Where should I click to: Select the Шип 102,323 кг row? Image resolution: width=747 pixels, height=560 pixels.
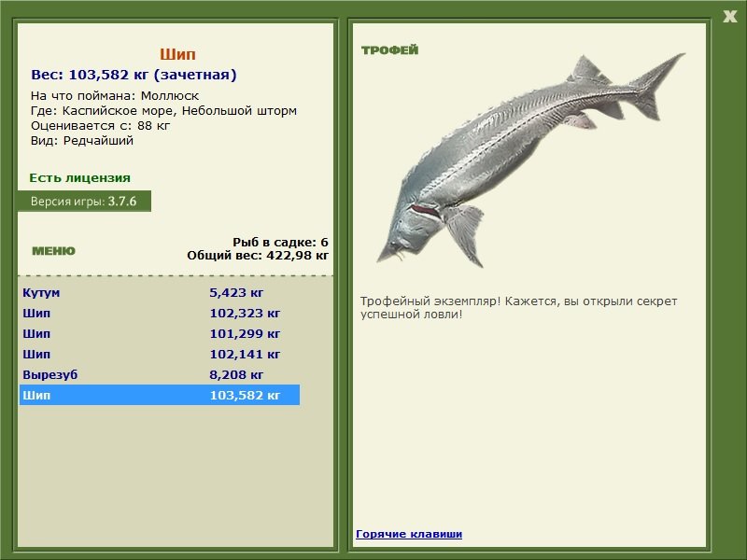point(160,314)
